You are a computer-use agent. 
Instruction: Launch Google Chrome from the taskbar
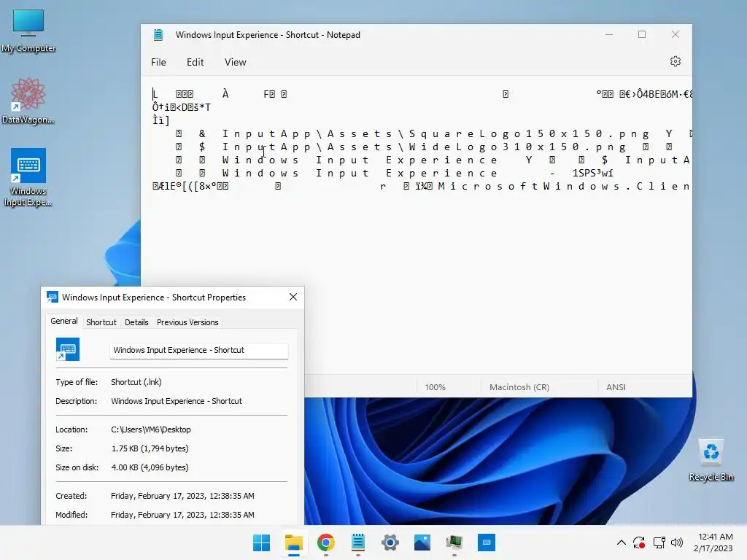tap(326, 542)
